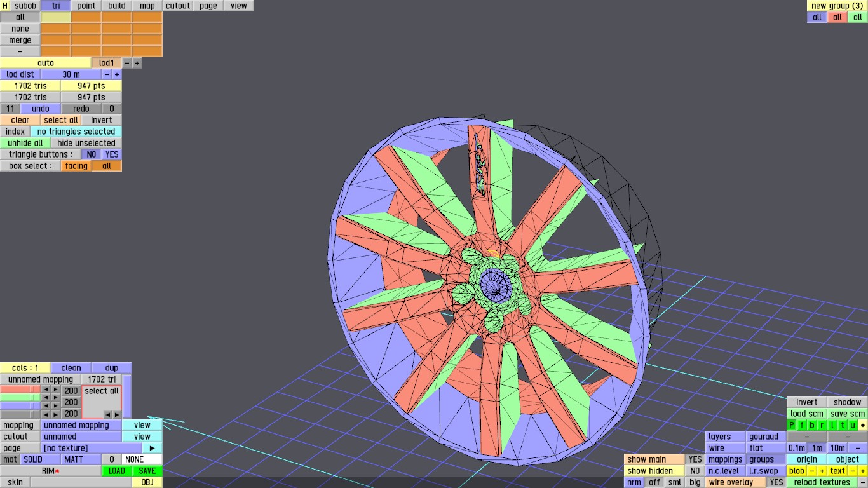Select the P perspective view button
This screenshot has width=868, height=488.
tap(792, 425)
